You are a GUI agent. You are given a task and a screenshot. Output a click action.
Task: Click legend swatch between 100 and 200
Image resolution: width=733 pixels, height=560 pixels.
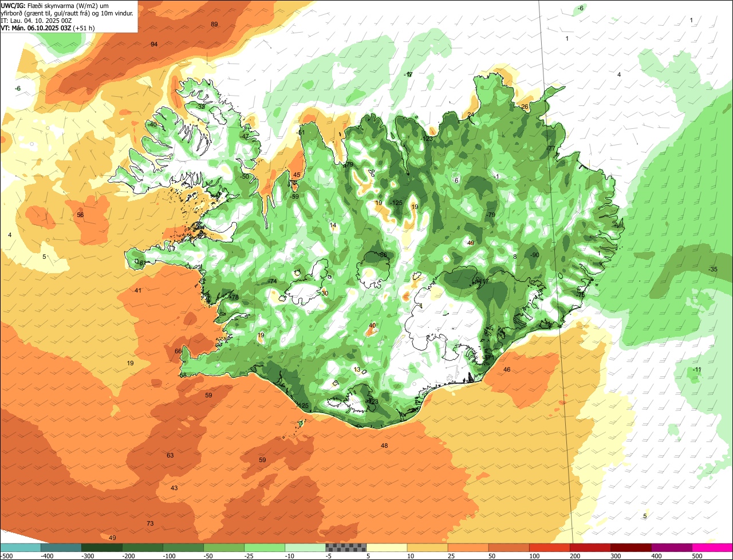(x=549, y=547)
